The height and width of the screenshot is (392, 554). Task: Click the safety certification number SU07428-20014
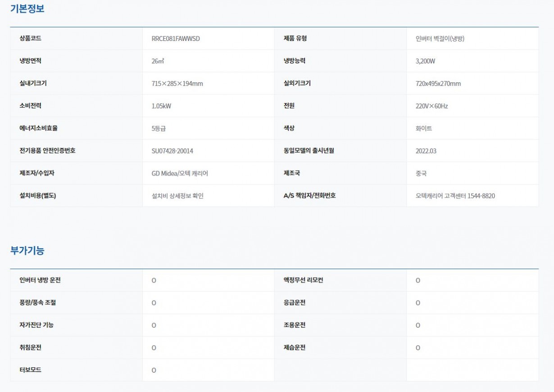click(x=172, y=151)
